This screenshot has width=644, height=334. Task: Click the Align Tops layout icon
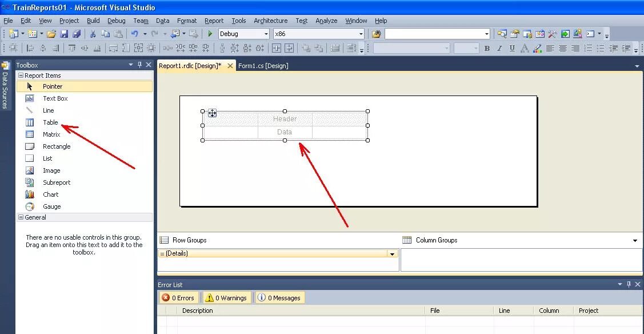72,48
